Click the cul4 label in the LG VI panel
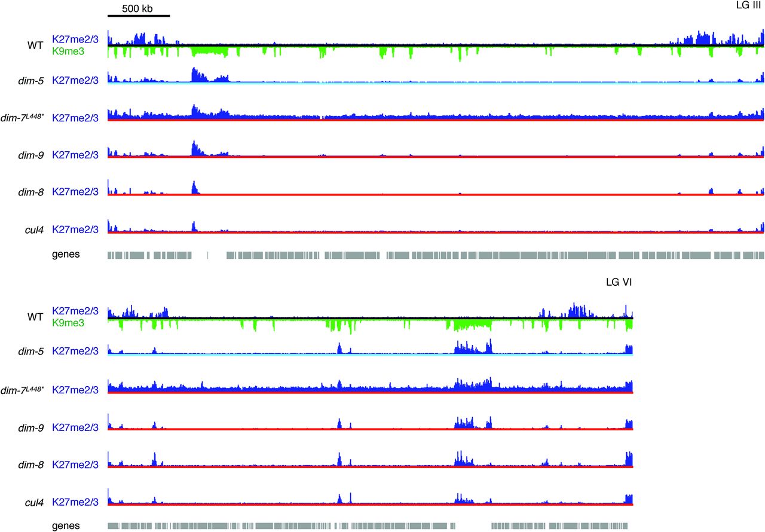Image resolution: width=765 pixels, height=532 pixels. coord(34,503)
